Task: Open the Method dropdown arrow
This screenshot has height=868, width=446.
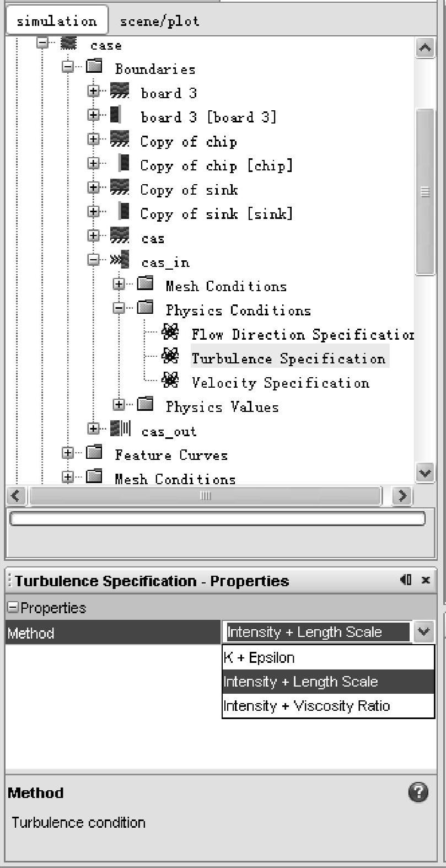Action: (423, 632)
